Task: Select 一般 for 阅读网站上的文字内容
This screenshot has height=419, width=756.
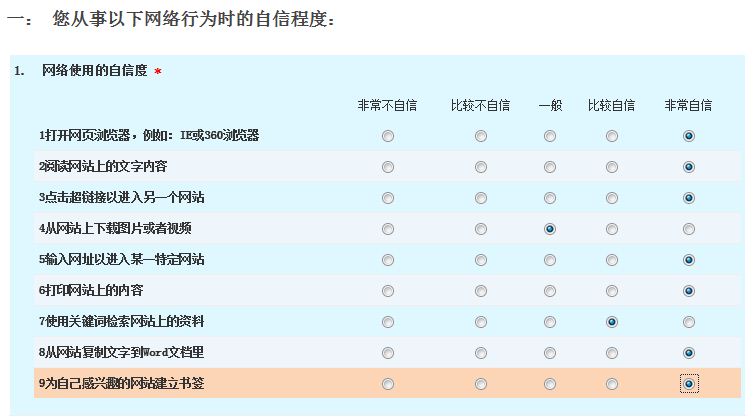Action: click(550, 167)
